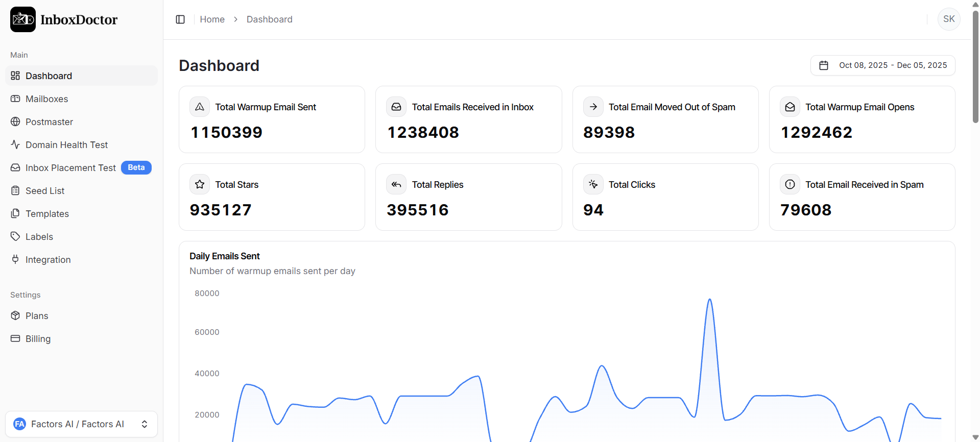Open the date range picker
Screen dimensions: 980x442
coord(882,65)
